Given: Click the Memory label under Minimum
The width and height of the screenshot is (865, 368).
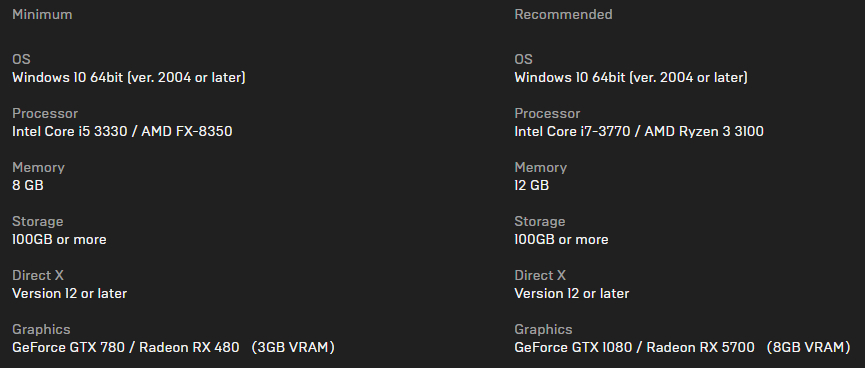Looking at the screenshot, I should pos(38,168).
